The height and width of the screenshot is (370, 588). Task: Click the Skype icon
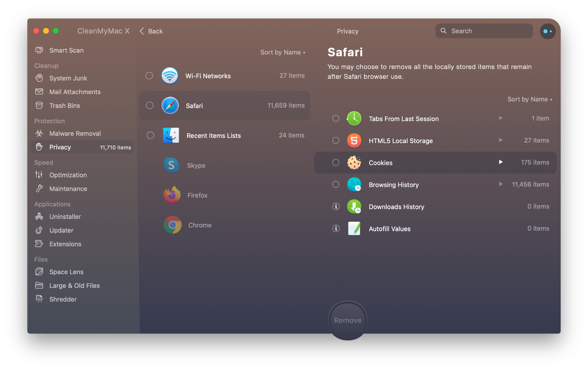click(x=171, y=165)
